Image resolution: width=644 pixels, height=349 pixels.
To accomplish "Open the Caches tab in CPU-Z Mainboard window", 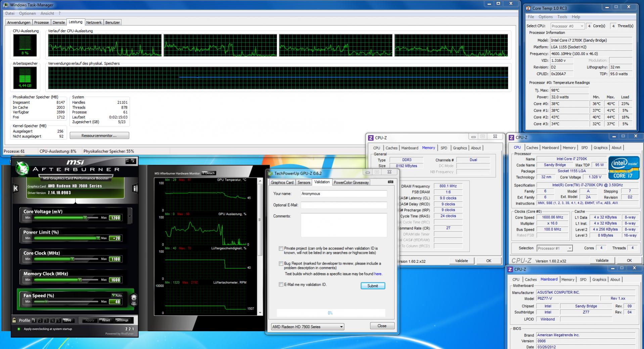I will coord(531,279).
